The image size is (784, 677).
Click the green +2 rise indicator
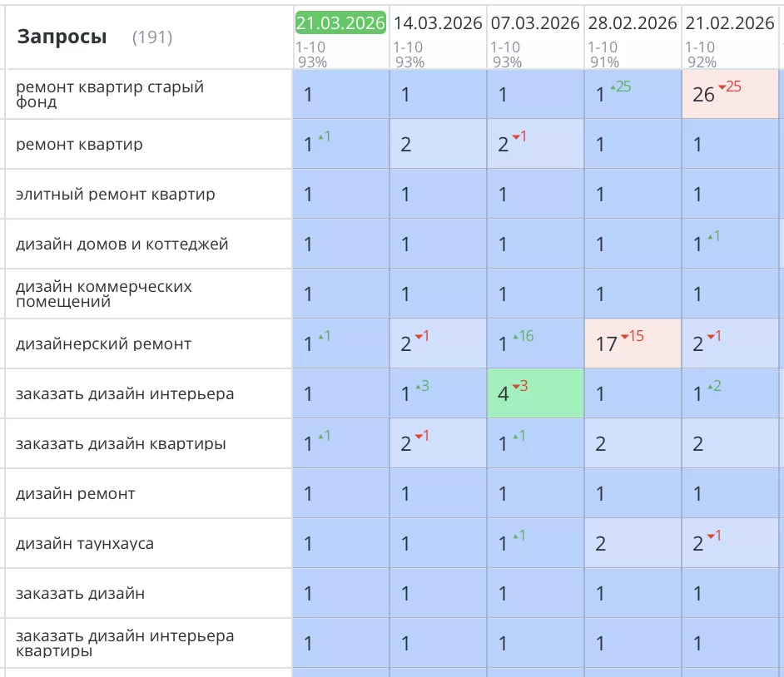click(x=714, y=386)
